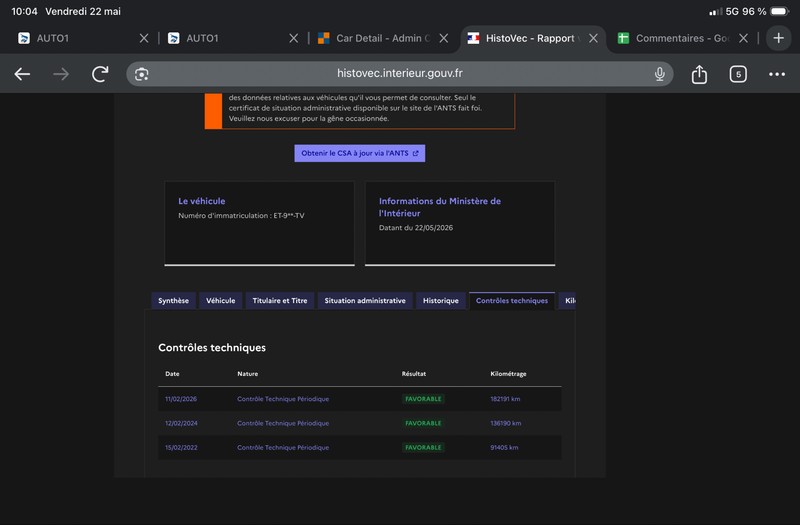Select the Situation administrative tab
Viewport: 800px width, 525px height.
point(365,301)
